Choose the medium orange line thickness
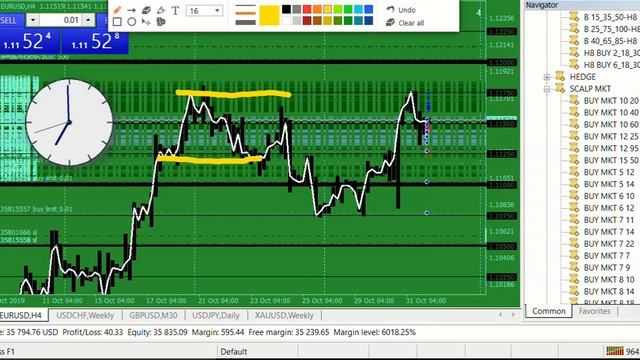The height and width of the screenshot is (360, 640). click(246, 13)
